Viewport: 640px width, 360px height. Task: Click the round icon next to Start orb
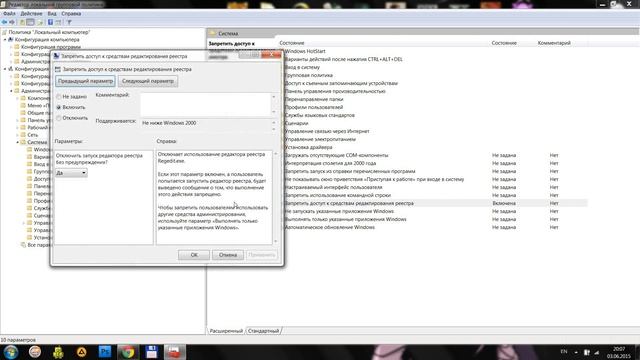tap(35, 352)
